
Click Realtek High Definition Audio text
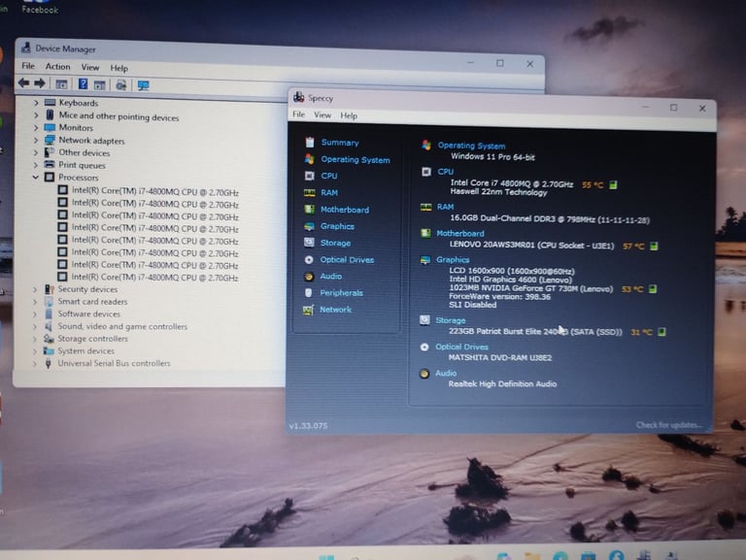(x=502, y=383)
